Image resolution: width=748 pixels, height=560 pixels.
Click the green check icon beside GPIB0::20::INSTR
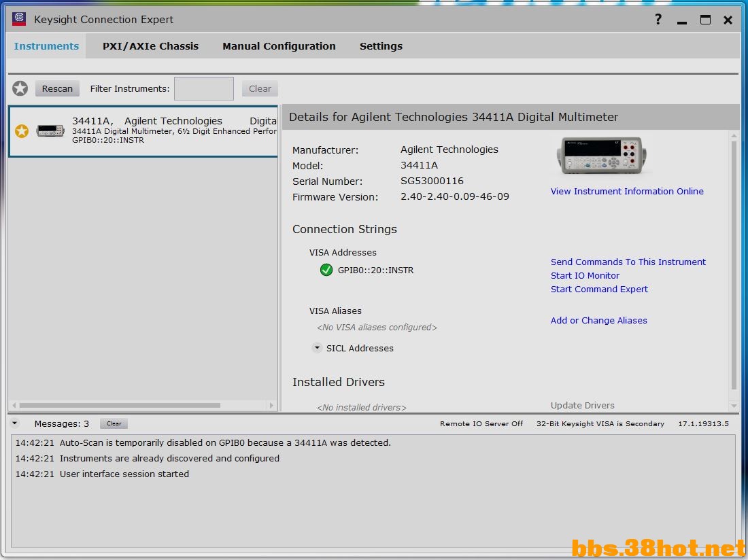[326, 270]
